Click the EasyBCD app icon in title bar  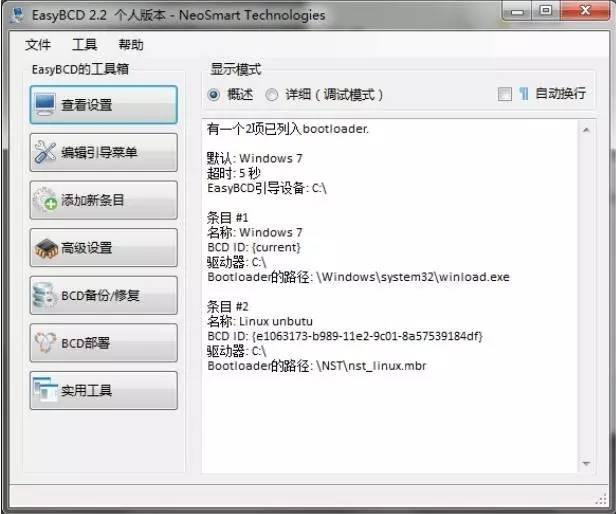[18, 15]
